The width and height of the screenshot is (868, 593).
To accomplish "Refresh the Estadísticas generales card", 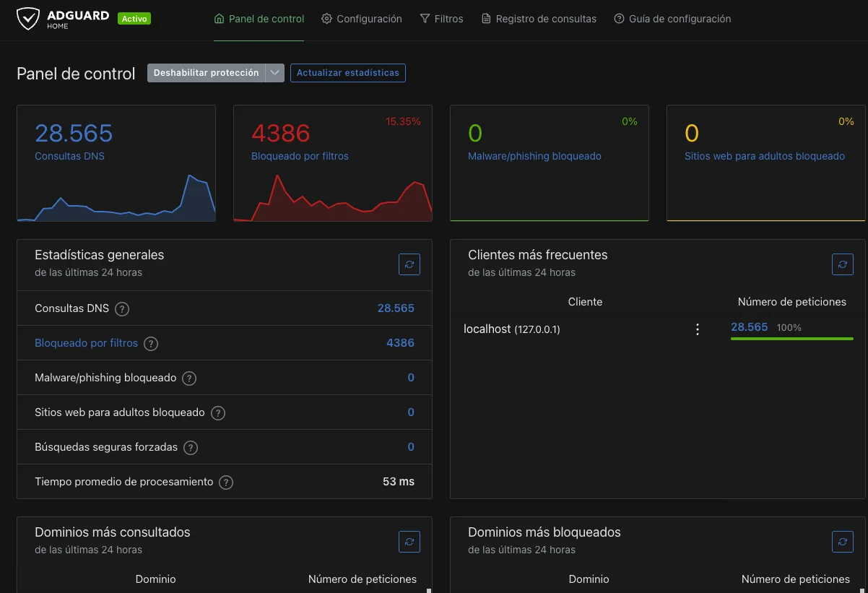I will click(409, 264).
